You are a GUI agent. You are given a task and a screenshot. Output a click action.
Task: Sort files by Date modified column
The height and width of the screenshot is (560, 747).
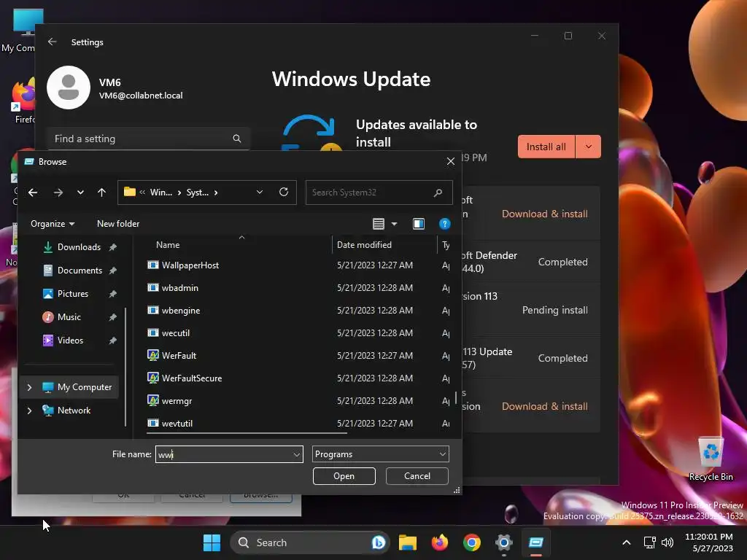click(x=364, y=245)
